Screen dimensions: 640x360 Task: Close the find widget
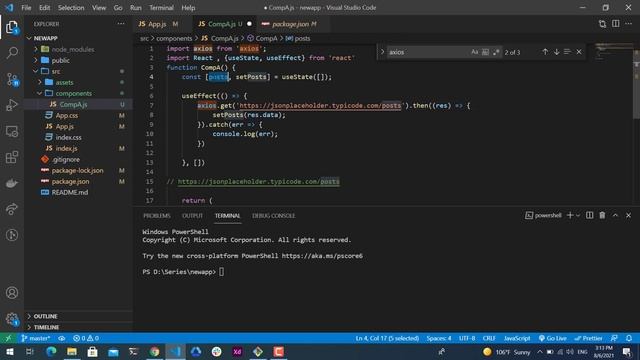click(x=579, y=52)
